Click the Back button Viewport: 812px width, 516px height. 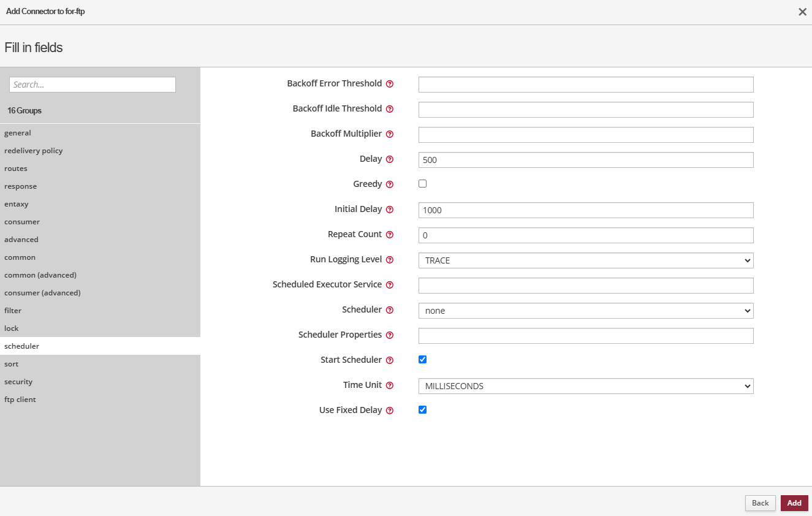click(760, 503)
